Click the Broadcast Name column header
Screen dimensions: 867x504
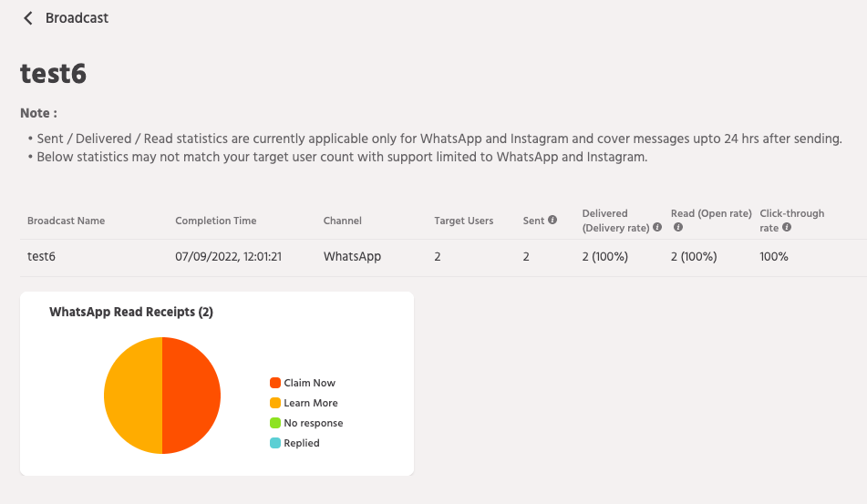66,221
